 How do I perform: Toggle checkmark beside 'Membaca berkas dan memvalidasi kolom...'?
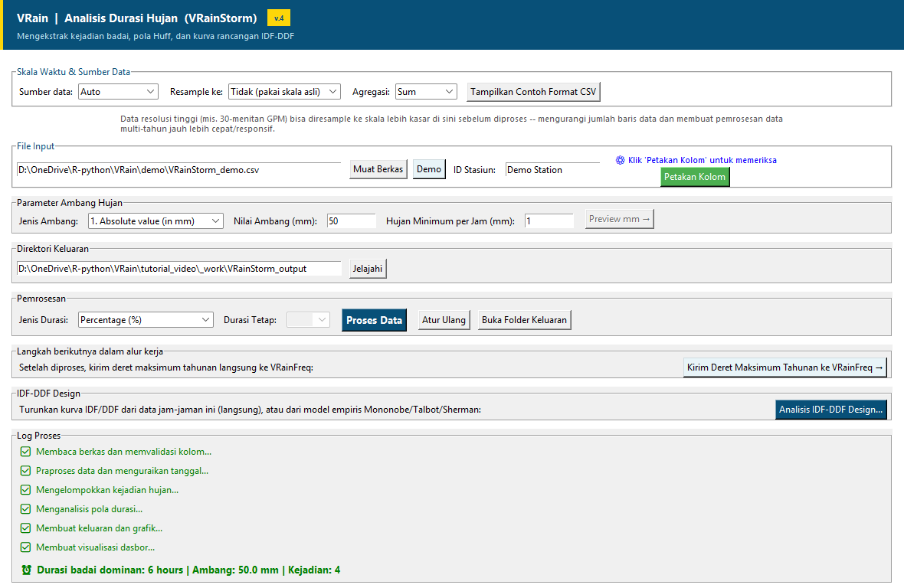point(25,452)
